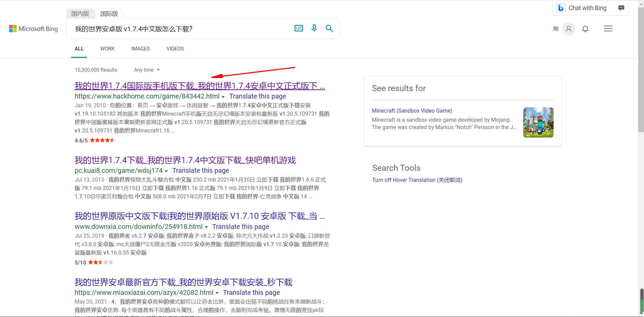Viewport: 644px width, 317px height.
Task: Click the magnifier search button
Action: tap(329, 28)
